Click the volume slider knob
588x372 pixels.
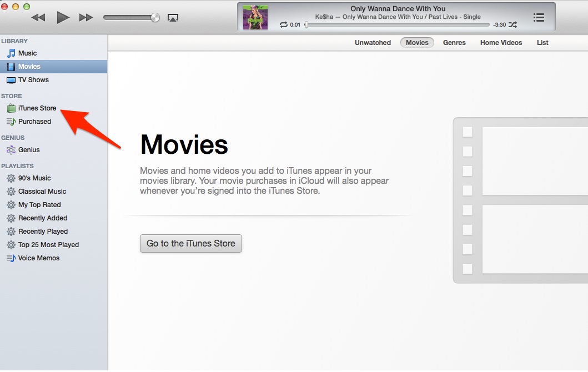tap(155, 17)
